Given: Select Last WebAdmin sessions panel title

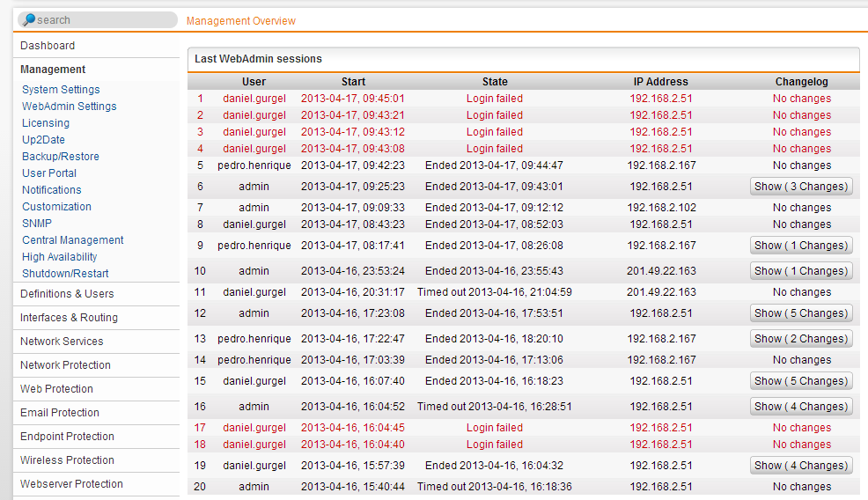Looking at the screenshot, I should click(x=258, y=59).
